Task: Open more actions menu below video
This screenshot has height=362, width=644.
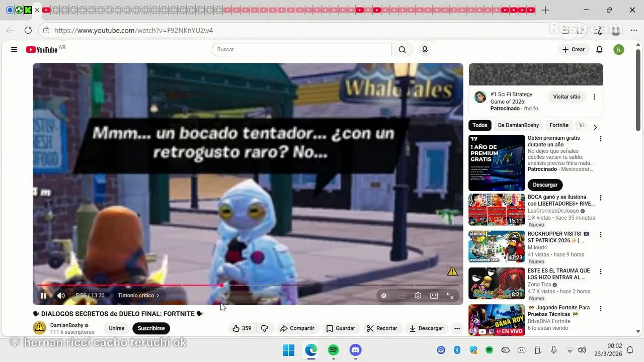Action: 457,328
